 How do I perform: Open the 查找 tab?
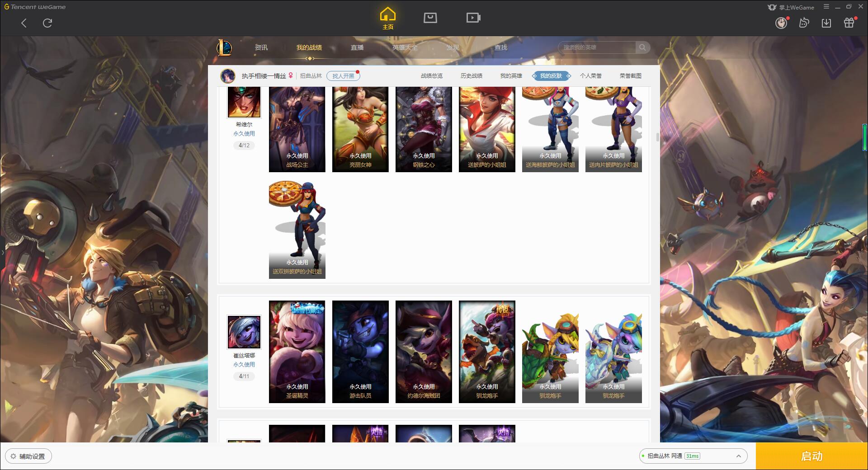point(500,47)
